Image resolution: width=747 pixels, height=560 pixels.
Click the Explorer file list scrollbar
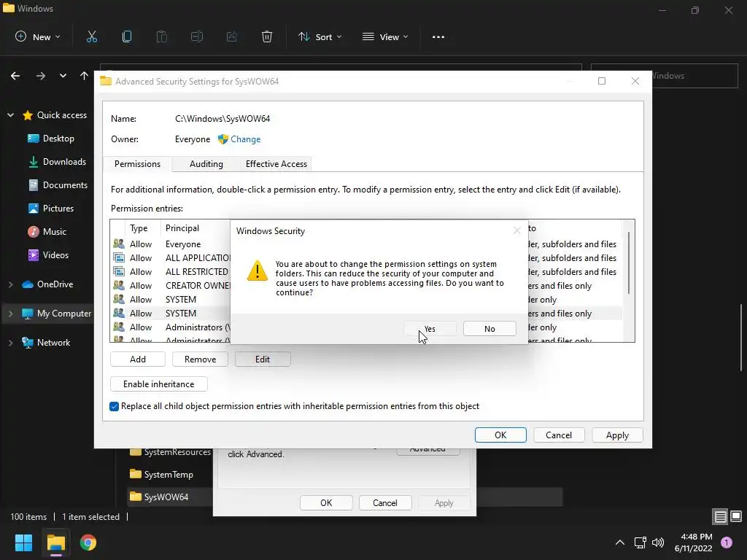click(x=741, y=338)
